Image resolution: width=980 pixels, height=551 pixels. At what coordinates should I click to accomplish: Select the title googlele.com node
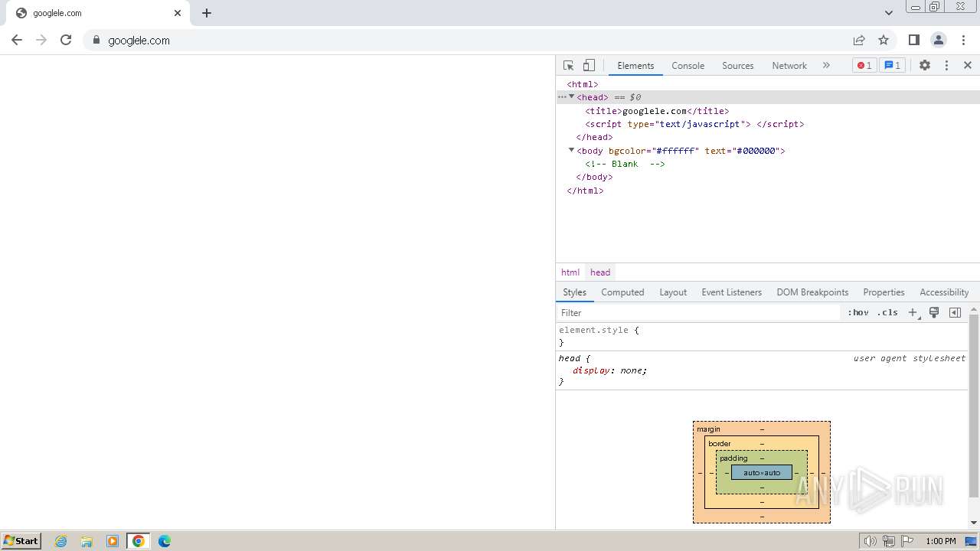657,111
